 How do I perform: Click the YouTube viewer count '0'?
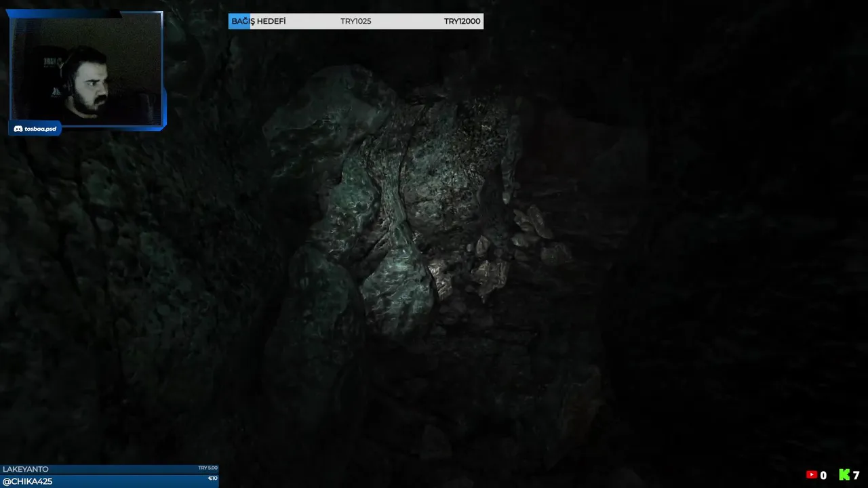pyautogui.click(x=823, y=476)
